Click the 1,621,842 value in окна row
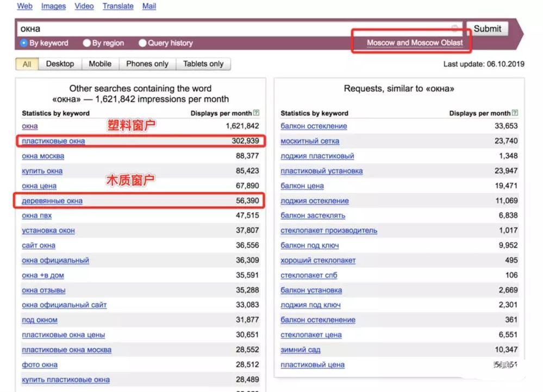 click(x=242, y=126)
